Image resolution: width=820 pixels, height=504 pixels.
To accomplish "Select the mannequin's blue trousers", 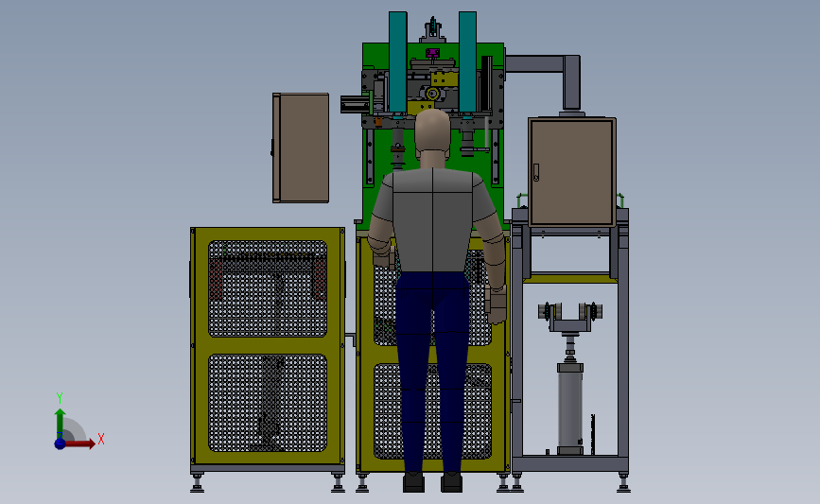I will coord(432,373).
